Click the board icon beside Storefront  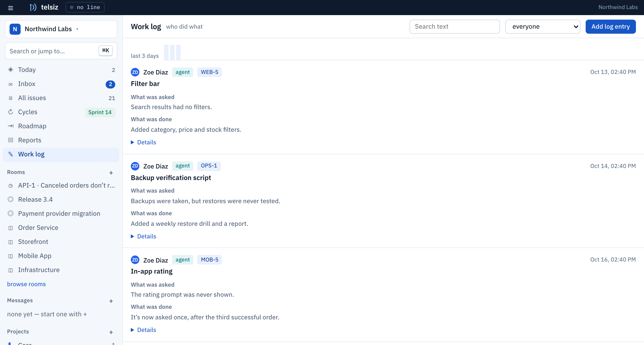click(11, 242)
